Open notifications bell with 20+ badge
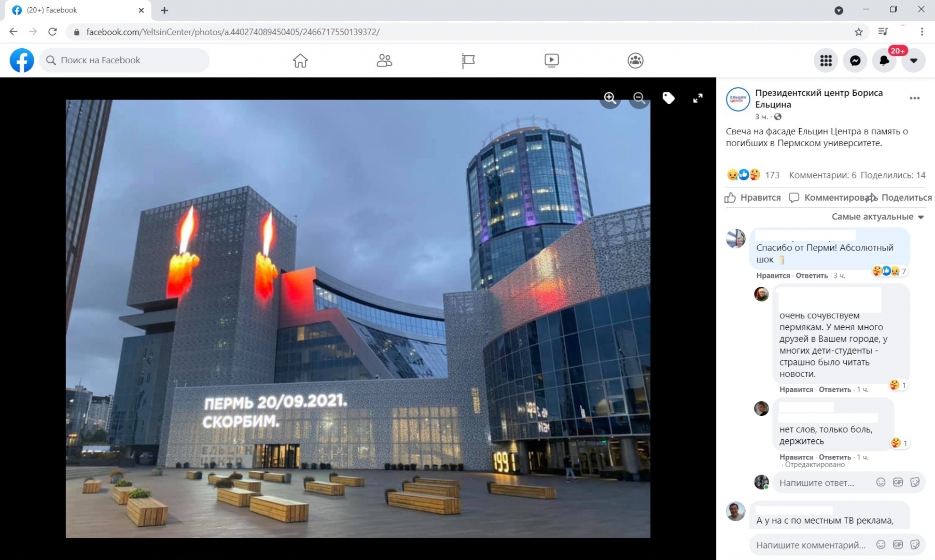Image resolution: width=935 pixels, height=560 pixels. click(884, 61)
